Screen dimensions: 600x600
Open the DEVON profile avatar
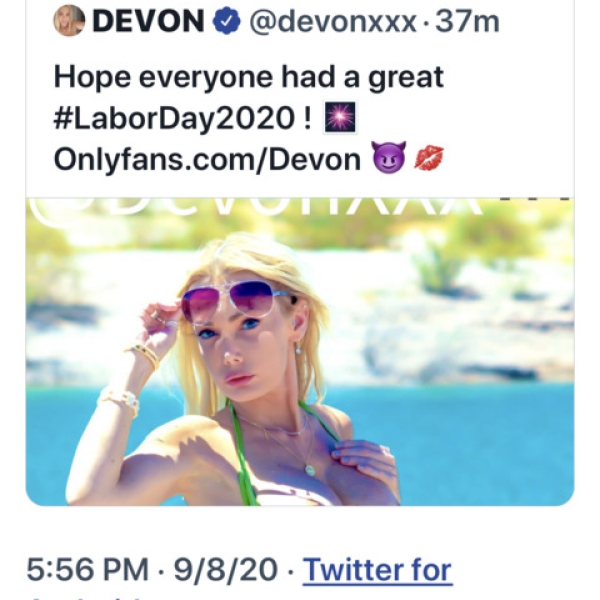[x=69, y=21]
